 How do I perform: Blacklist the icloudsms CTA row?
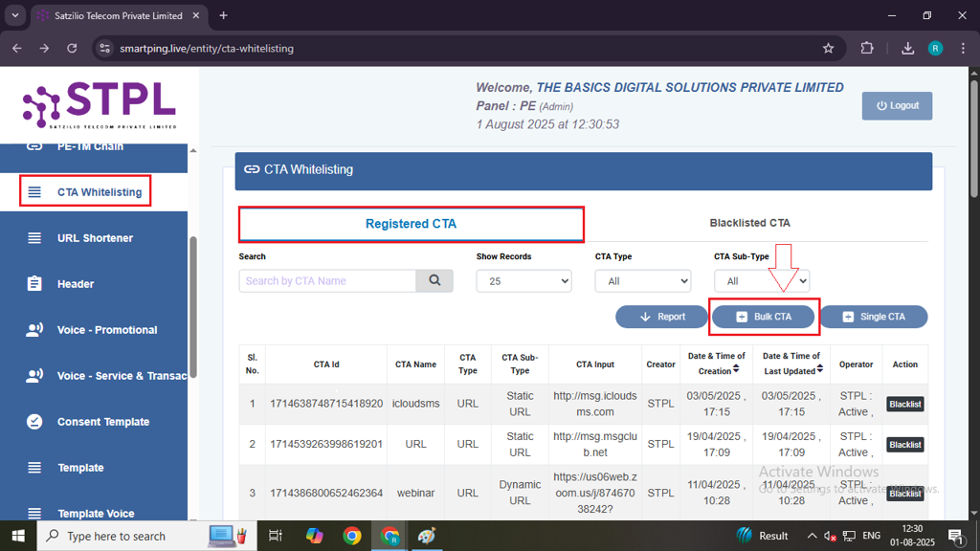[x=905, y=405]
